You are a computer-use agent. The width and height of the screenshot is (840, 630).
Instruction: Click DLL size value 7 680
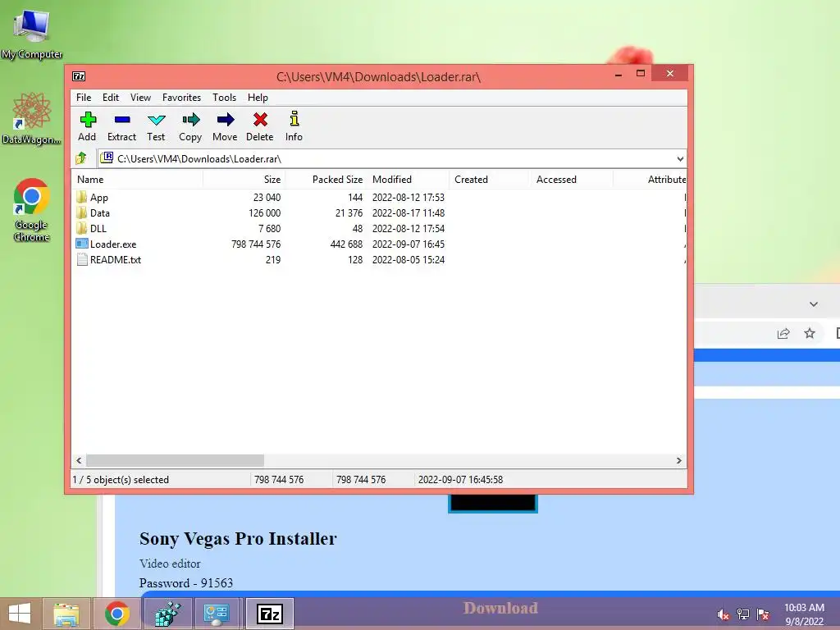(x=269, y=228)
